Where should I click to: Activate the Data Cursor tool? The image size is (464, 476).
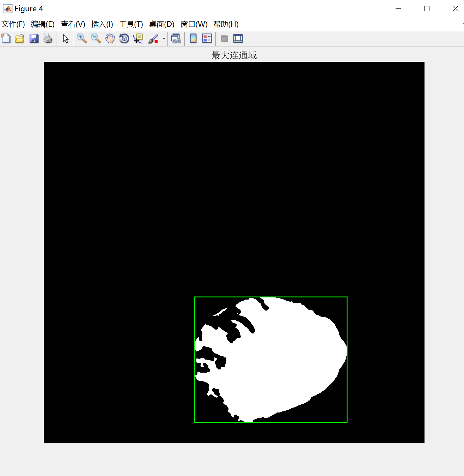tap(138, 39)
